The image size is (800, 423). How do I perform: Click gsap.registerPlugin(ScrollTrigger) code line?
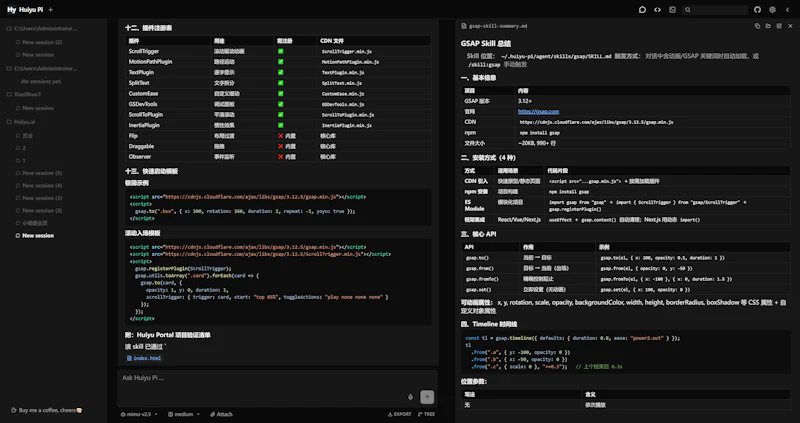coord(183,268)
